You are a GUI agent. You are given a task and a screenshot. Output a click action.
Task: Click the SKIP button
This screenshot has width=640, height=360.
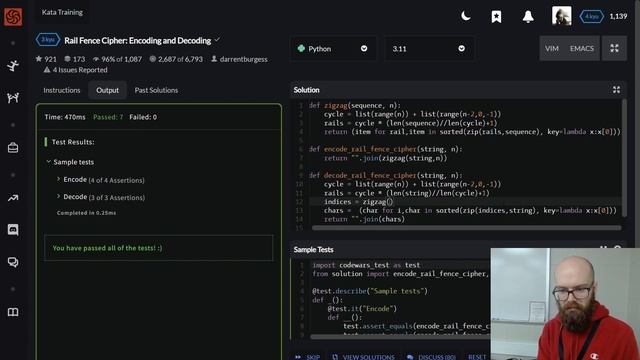point(308,357)
